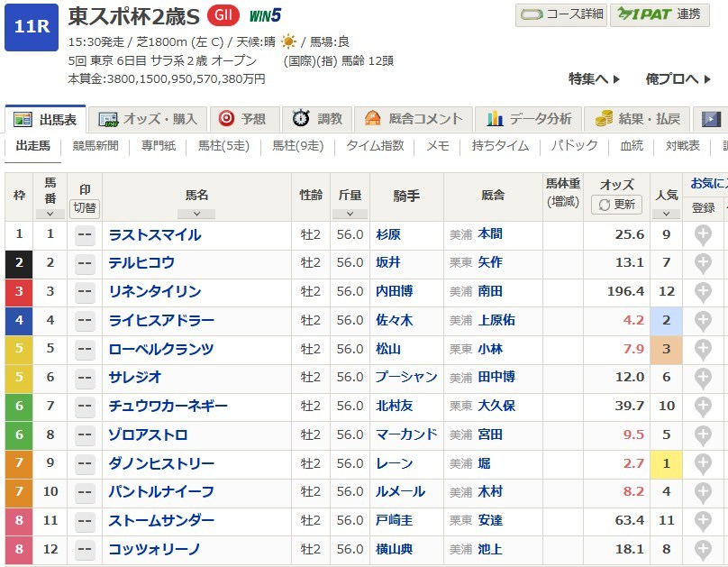Sort by 馬番 using the column arrow
This screenshot has height=567, width=728.
50,214
